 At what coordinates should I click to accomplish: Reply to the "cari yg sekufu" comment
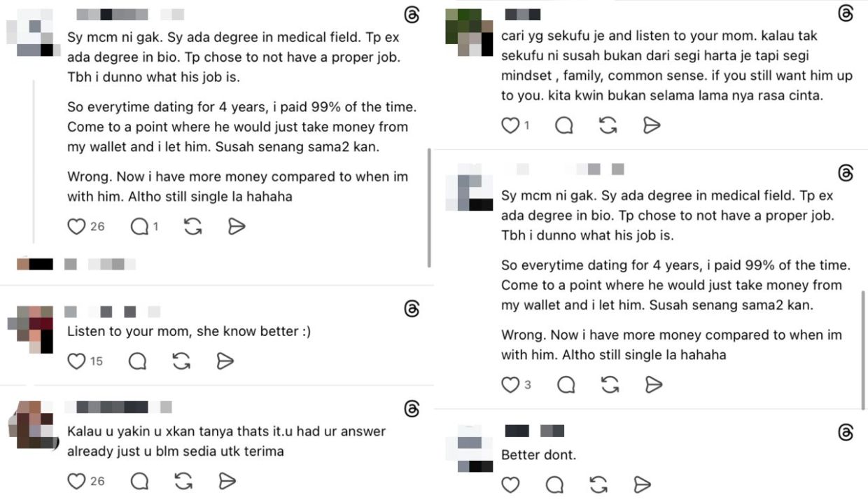(x=563, y=125)
